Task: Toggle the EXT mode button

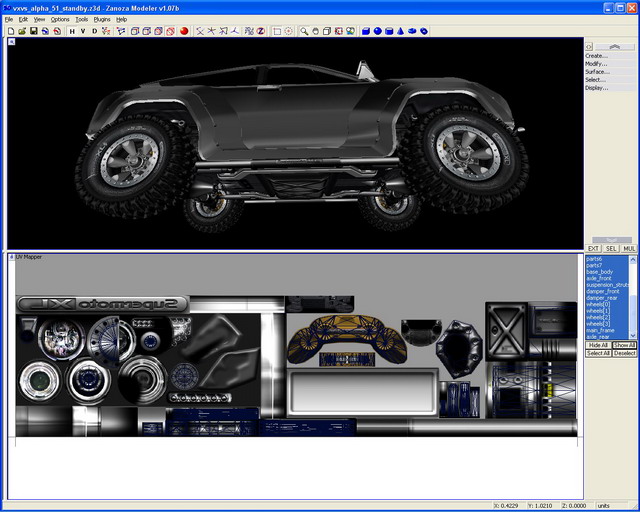Action: [x=593, y=248]
